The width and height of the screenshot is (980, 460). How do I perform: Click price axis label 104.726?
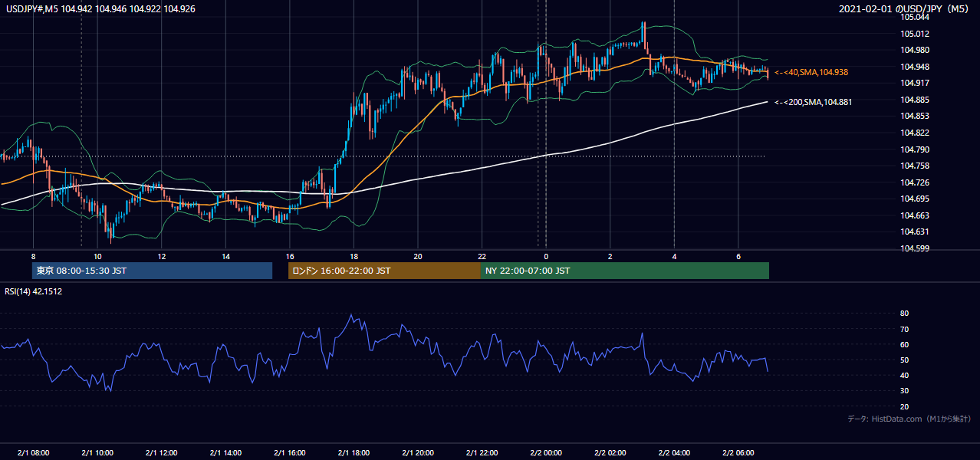tap(914, 182)
